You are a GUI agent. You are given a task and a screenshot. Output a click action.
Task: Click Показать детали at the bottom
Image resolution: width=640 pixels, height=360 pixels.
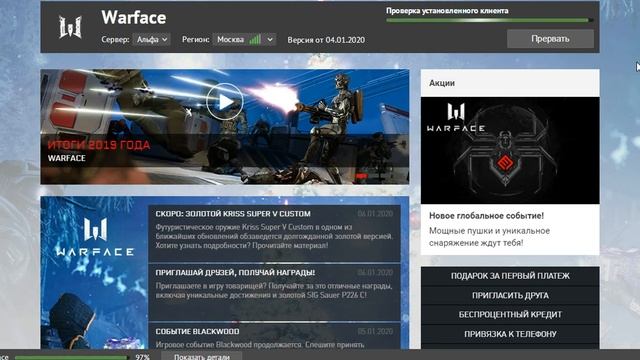tap(202, 357)
